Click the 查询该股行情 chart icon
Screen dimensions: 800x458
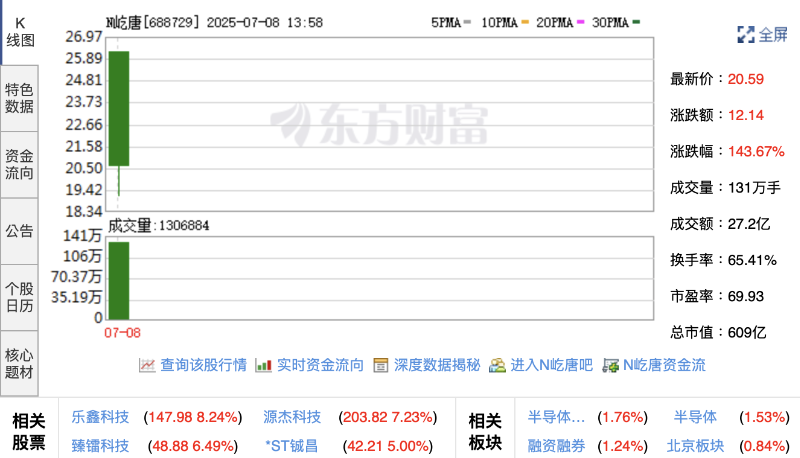point(147,365)
